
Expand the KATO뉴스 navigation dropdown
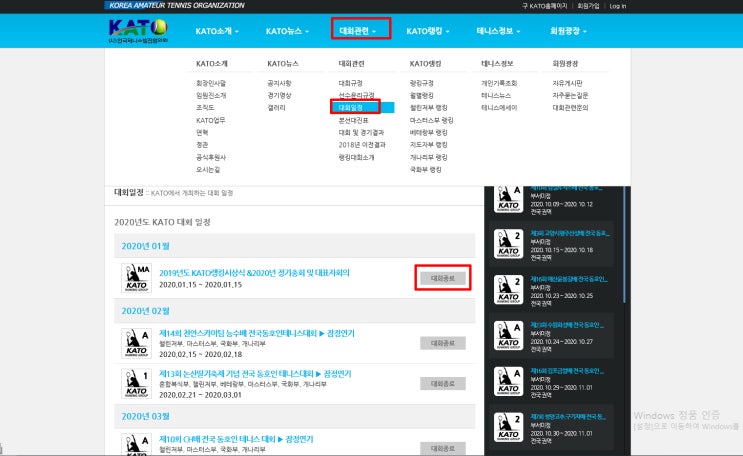[x=287, y=31]
